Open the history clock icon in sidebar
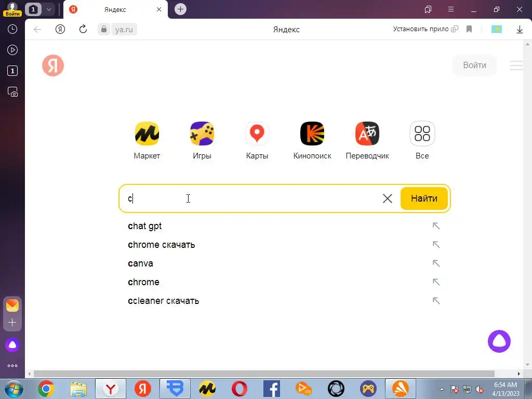The width and height of the screenshot is (532, 399). coord(12,29)
